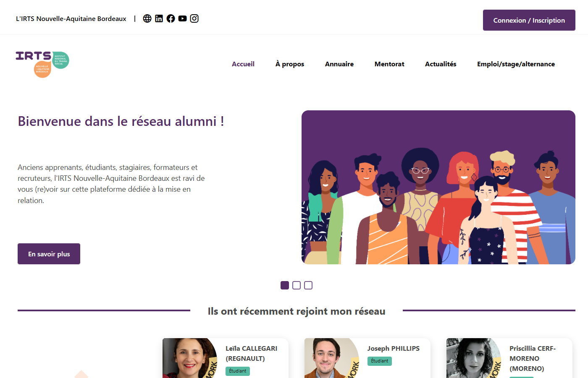
Task: Open the Instagram icon link
Action: pos(194,18)
